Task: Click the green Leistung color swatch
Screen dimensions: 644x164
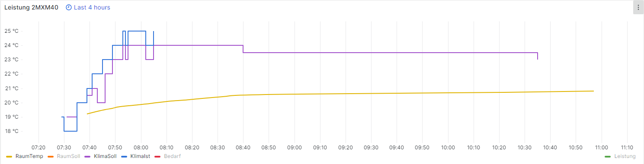Action: [608, 156]
